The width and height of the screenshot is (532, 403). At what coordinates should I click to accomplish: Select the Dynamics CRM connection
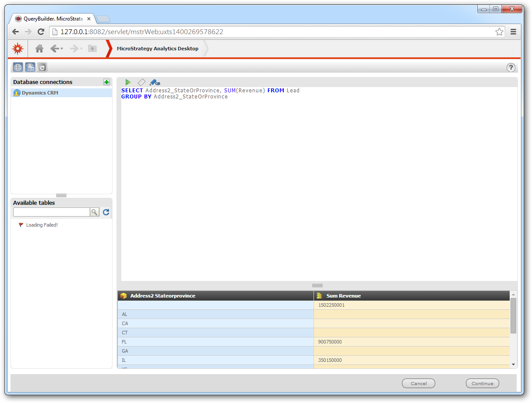click(40, 93)
